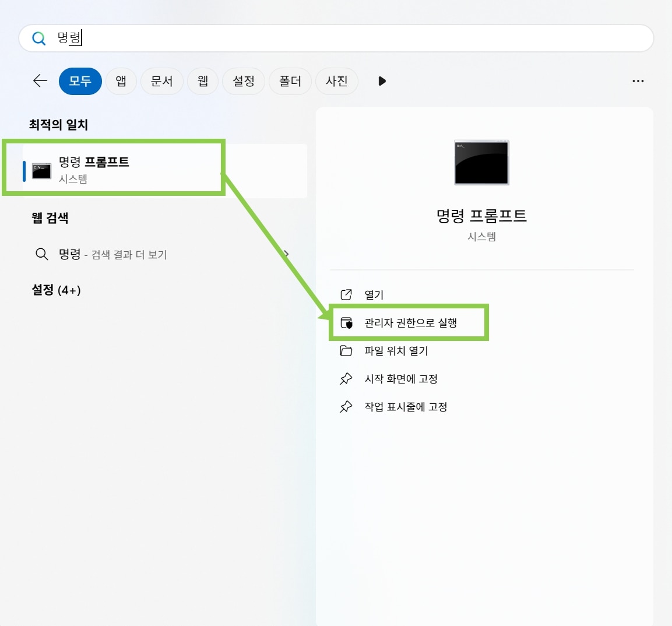Click the pin icon beside 작업 표시줄에 고정

coord(346,407)
